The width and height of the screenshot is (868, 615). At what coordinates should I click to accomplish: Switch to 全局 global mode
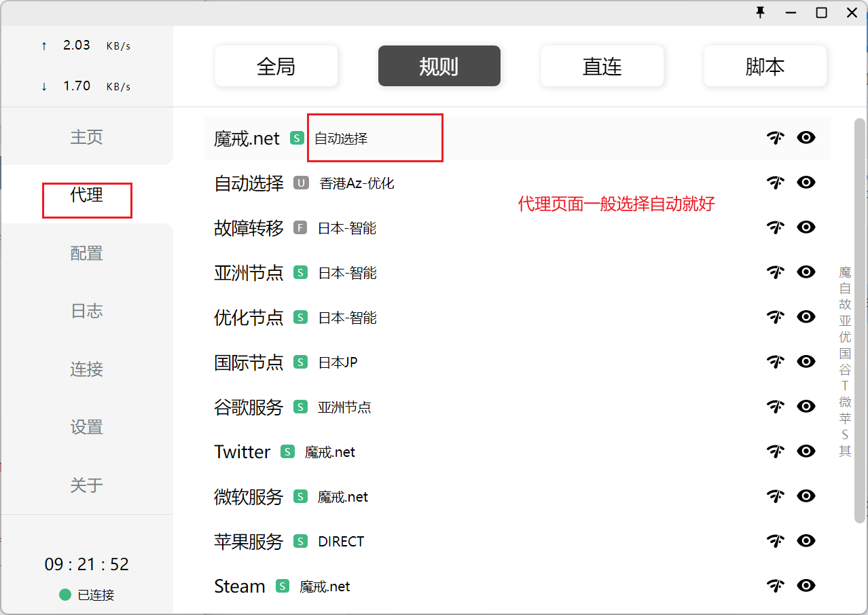pos(276,66)
